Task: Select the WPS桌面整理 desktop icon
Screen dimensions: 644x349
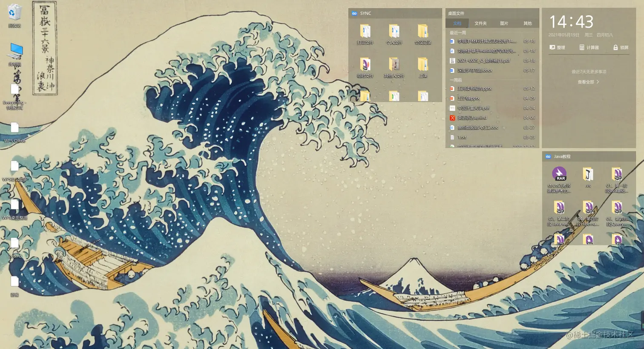Action: [14, 210]
